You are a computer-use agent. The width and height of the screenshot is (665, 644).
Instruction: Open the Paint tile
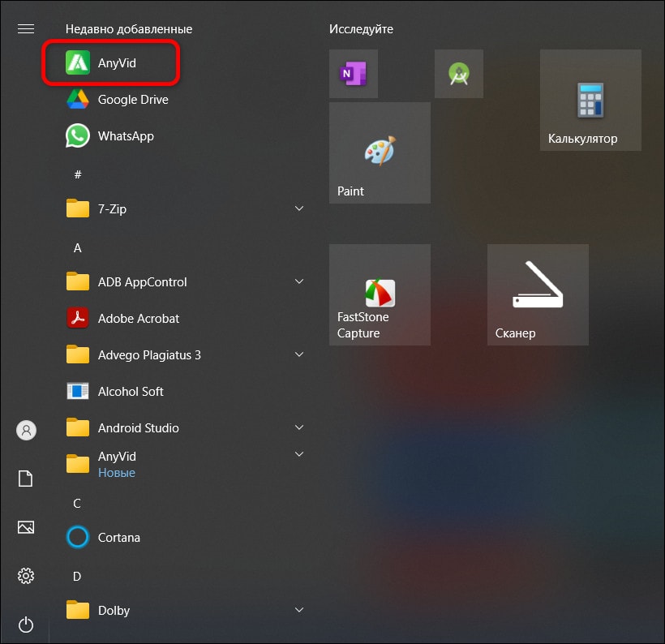tap(380, 152)
